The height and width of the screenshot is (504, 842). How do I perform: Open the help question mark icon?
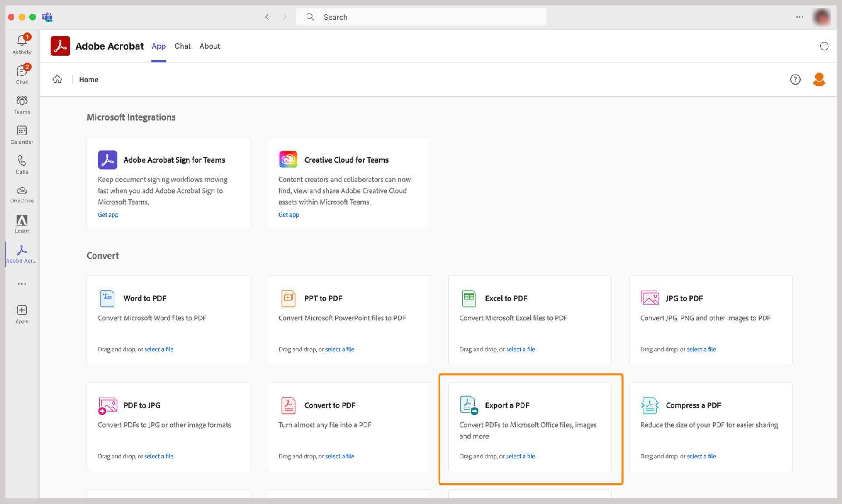tap(795, 79)
